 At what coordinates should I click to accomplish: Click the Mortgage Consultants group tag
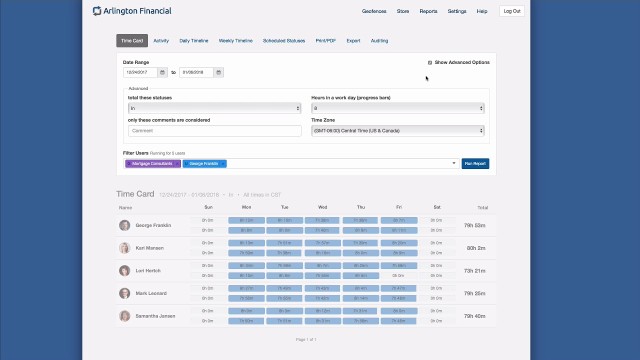click(x=152, y=164)
